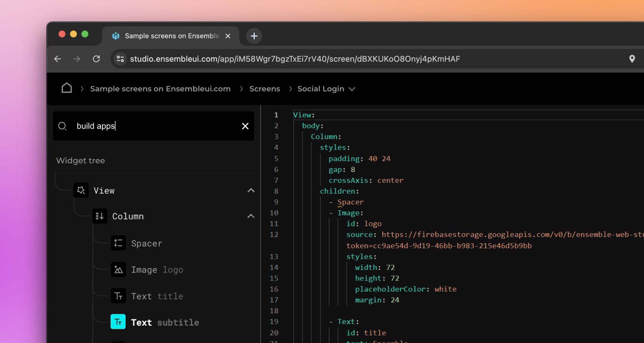Click the firebasestorage source URL line
The image size is (644, 343).
tap(495, 234)
